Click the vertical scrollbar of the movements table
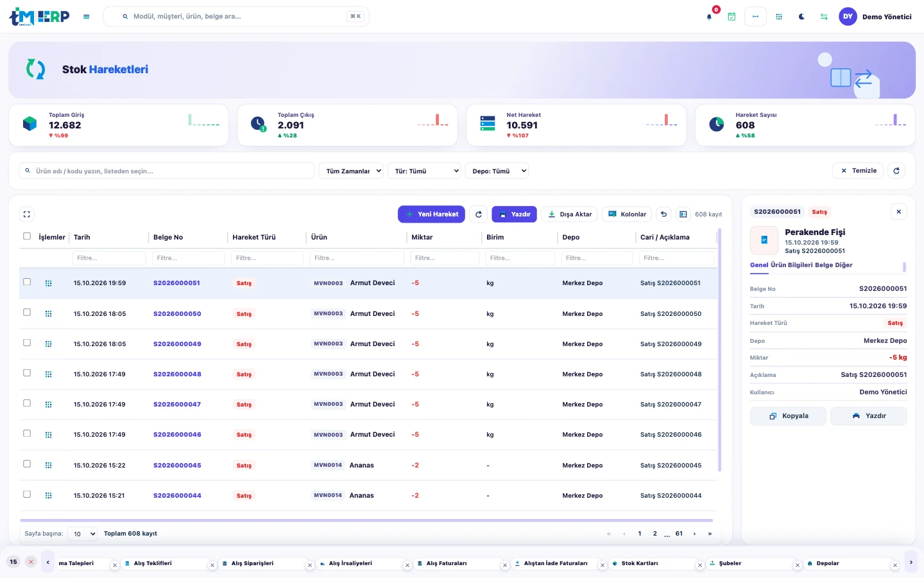924x578 pixels. click(719, 350)
